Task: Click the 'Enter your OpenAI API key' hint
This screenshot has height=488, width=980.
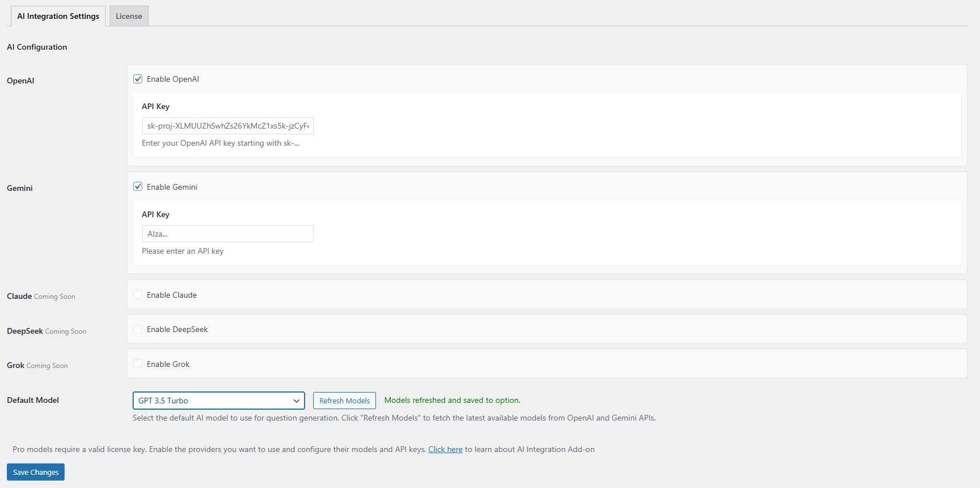Action: [221, 143]
